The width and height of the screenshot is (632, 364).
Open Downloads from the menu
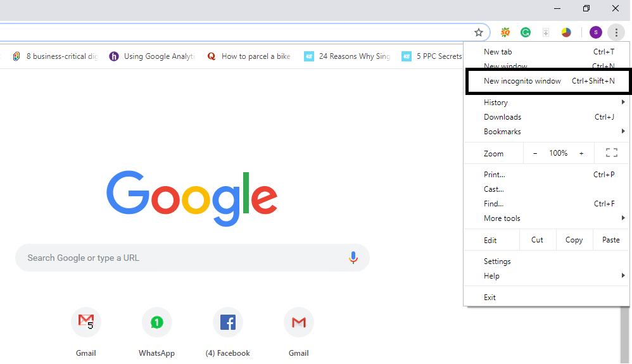(x=547, y=117)
